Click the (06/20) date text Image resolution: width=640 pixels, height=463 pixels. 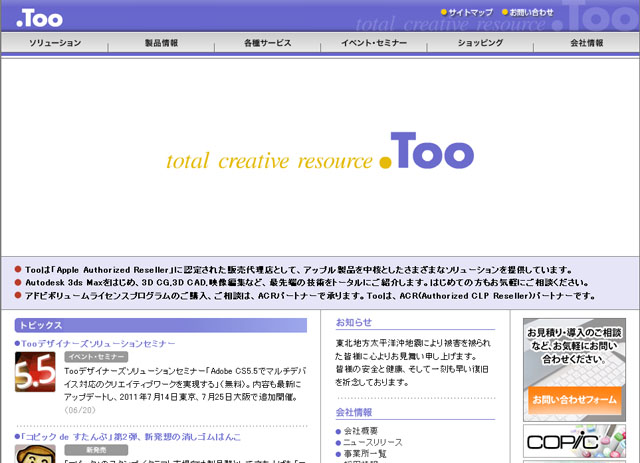pyautogui.click(x=80, y=410)
